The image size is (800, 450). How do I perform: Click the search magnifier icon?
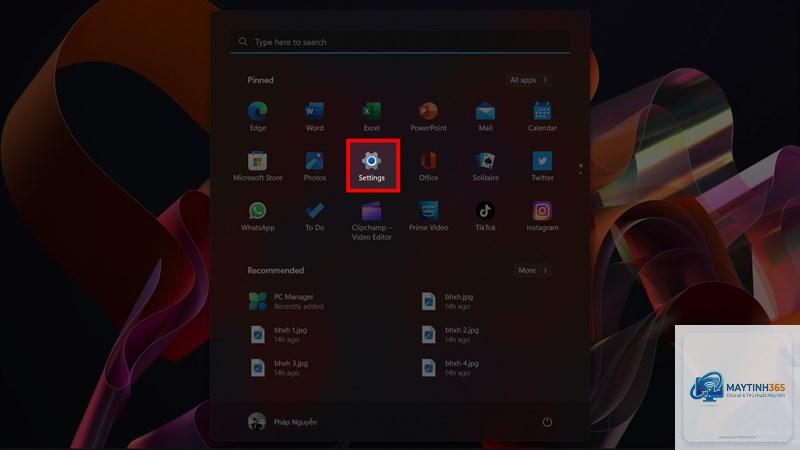243,42
